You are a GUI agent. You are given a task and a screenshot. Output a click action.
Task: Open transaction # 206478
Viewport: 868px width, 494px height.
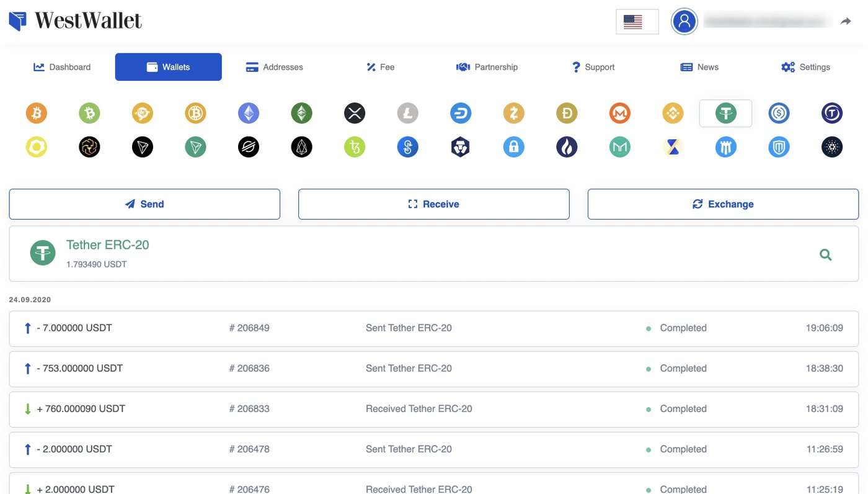point(434,449)
